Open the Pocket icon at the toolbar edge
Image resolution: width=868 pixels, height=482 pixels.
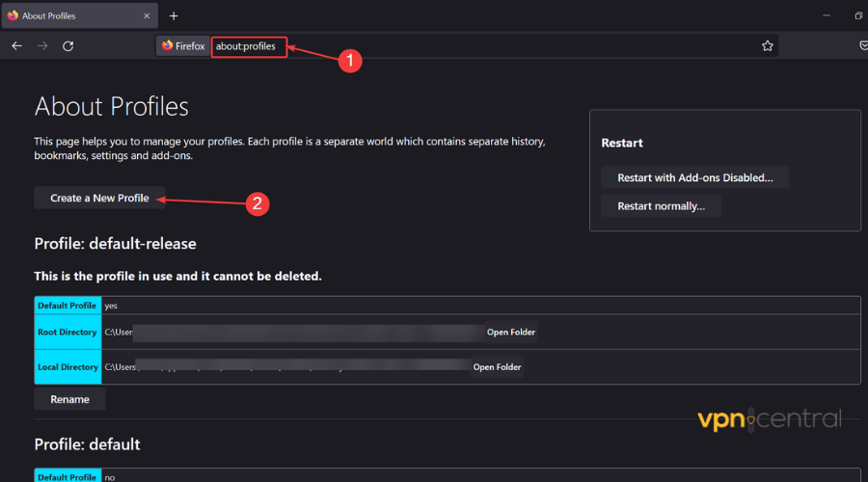coord(863,46)
